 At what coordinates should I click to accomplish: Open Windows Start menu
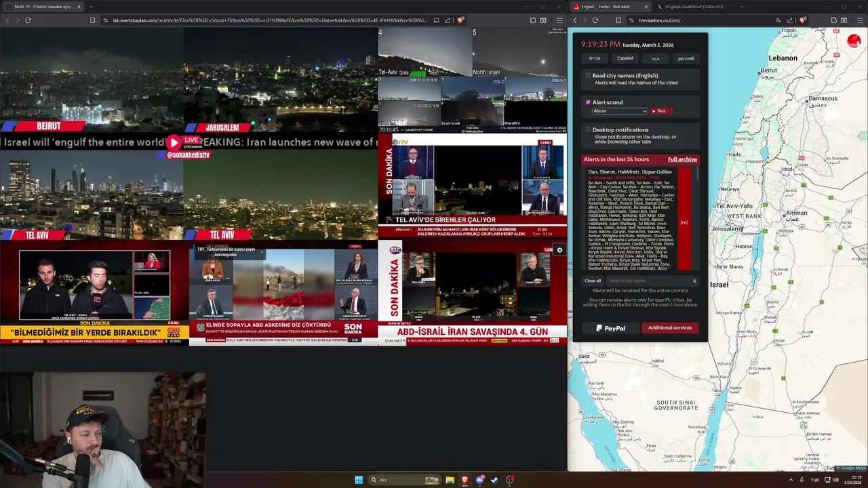click(359, 480)
